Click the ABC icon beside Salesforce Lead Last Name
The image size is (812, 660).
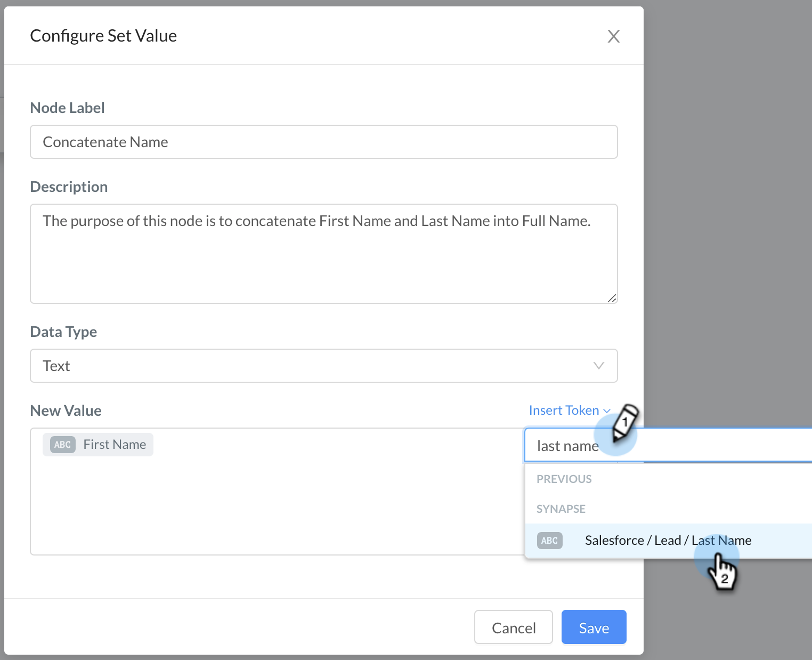tap(550, 541)
